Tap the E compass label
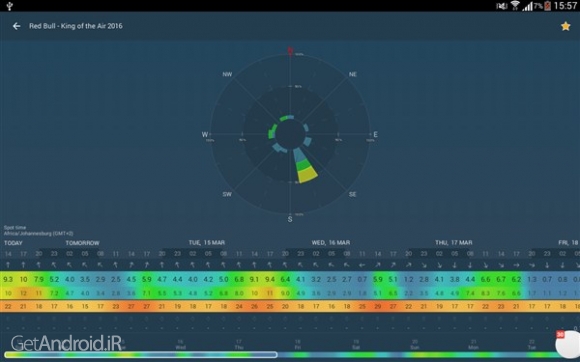Screen dimensions: 580x362 point(375,135)
